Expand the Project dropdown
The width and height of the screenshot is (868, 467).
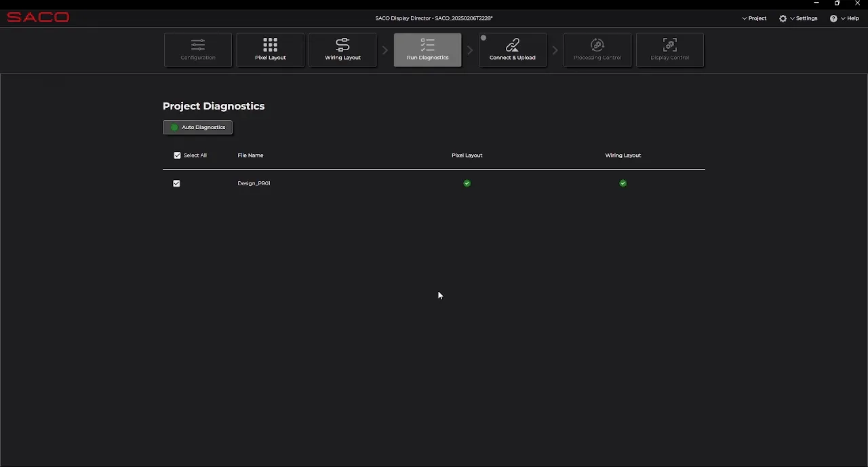click(755, 18)
